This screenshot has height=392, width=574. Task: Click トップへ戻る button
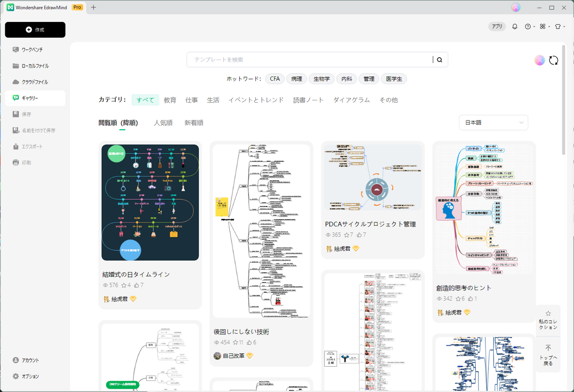548,356
